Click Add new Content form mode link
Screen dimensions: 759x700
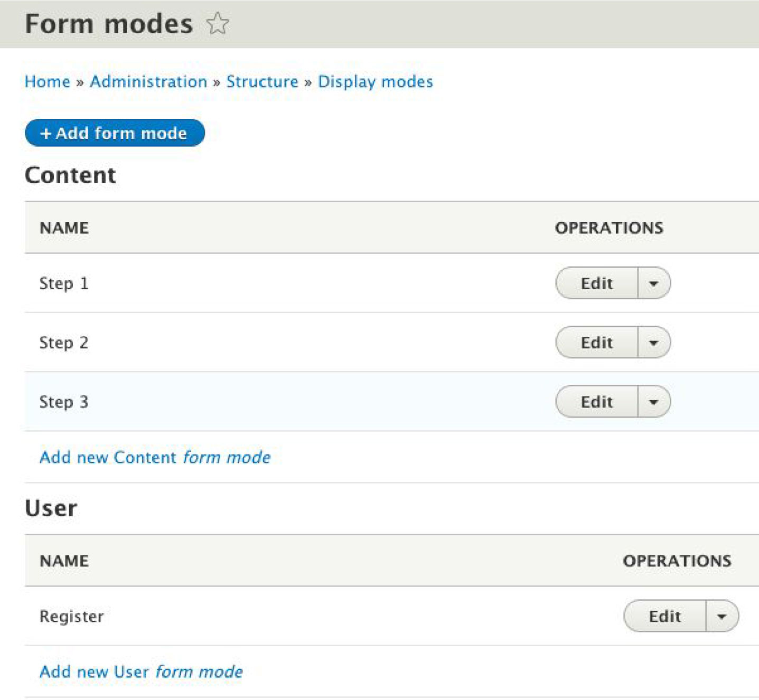pos(155,457)
